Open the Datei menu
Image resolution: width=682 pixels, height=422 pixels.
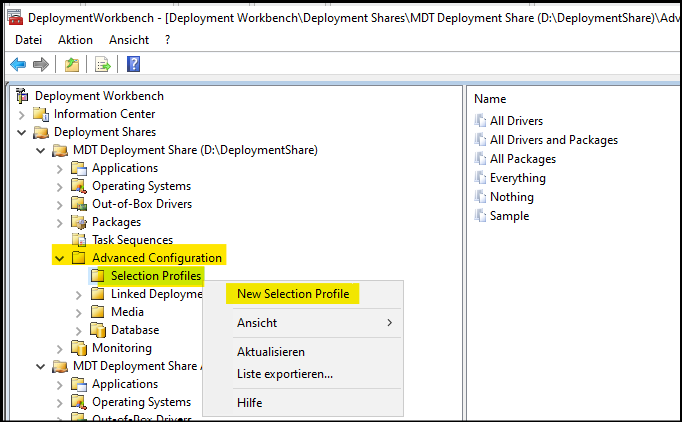[x=28, y=40]
